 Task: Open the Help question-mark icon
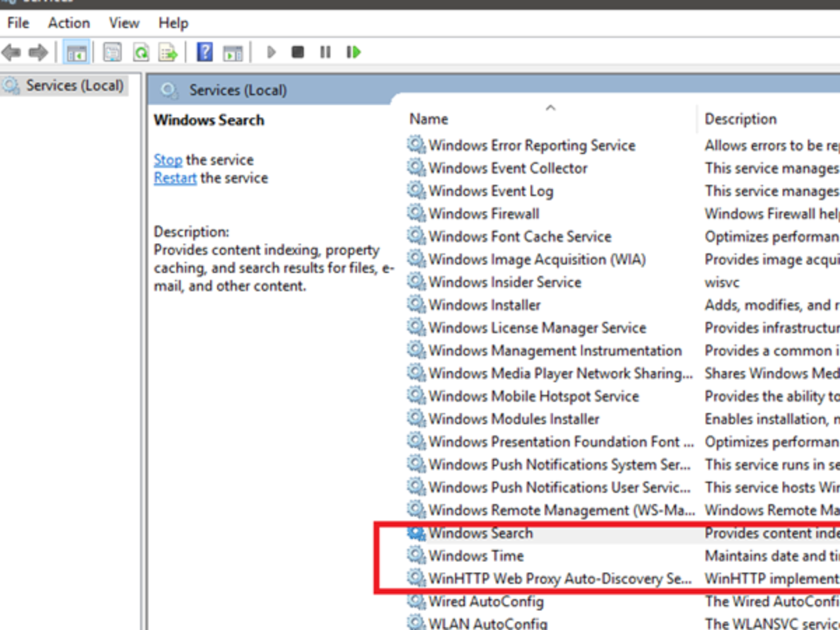[x=204, y=52]
